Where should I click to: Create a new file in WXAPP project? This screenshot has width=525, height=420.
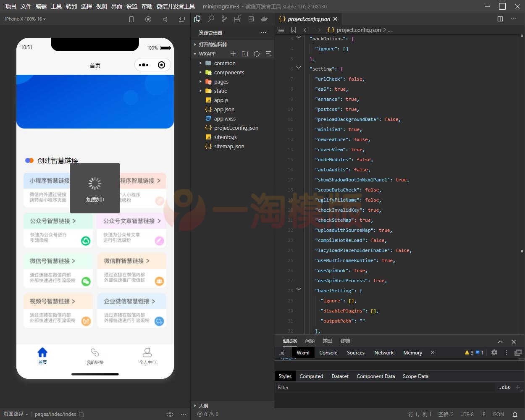[233, 54]
